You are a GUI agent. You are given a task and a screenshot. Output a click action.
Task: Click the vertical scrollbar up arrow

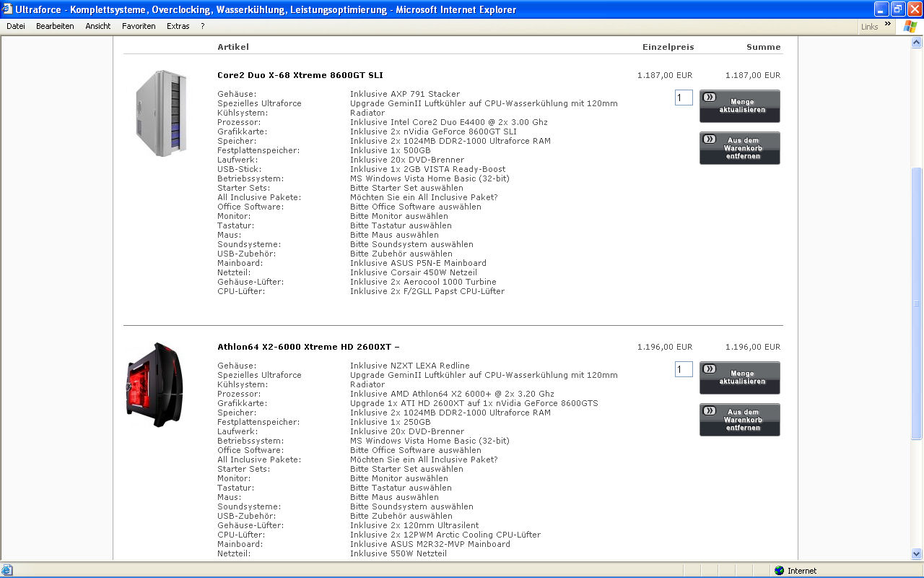pyautogui.click(x=917, y=43)
